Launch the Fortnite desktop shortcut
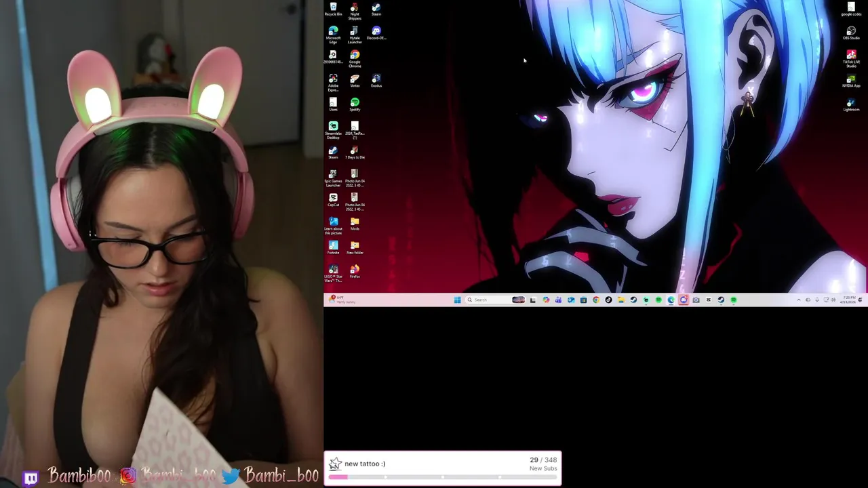This screenshot has width=868, height=488. tap(333, 247)
